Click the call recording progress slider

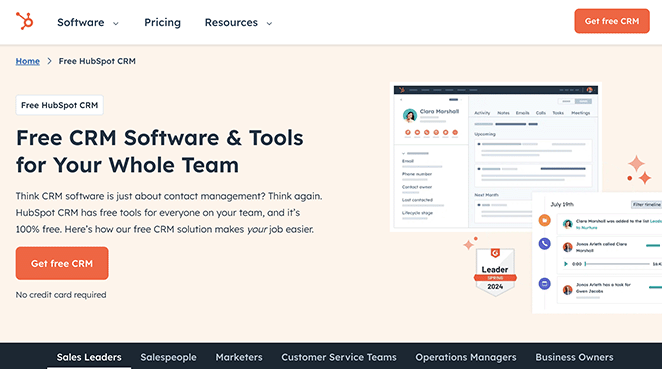[617, 264]
